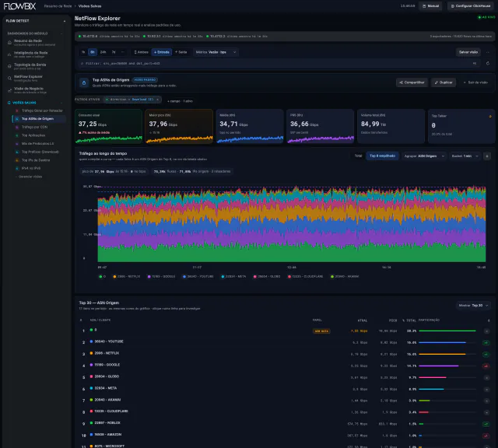Open Gerenciar visões link
This screenshot has width=498, height=448.
pos(30,177)
